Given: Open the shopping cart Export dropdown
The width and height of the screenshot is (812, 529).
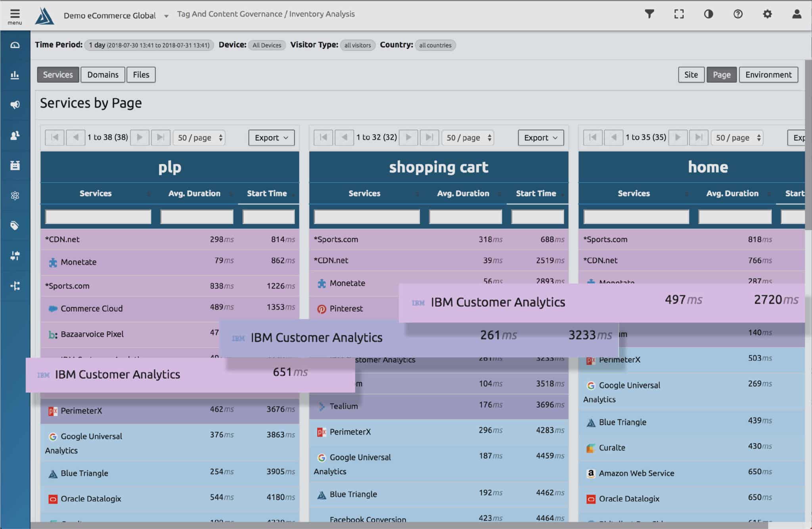Looking at the screenshot, I should (x=541, y=138).
